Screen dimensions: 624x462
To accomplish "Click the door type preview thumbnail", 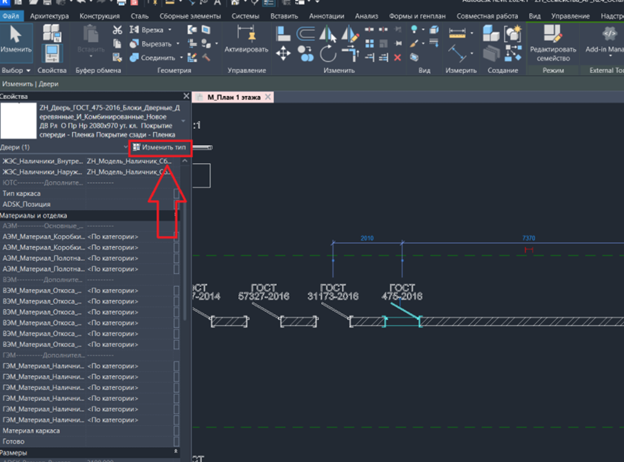I will pos(18,121).
